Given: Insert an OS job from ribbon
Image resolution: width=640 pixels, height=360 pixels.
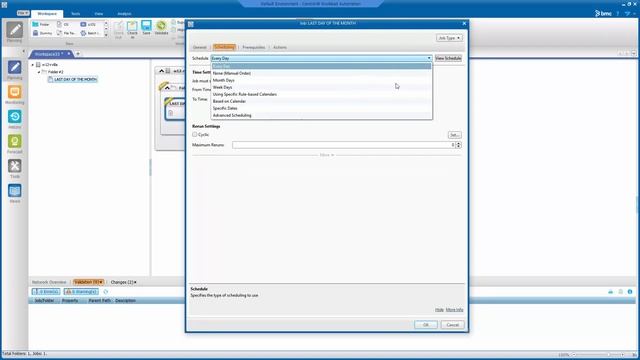Looking at the screenshot, I should (63, 24).
